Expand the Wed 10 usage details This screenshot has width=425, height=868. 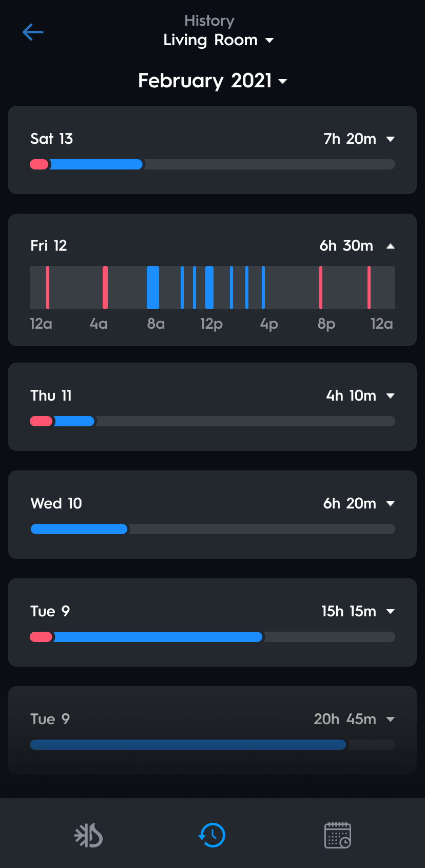tap(391, 503)
